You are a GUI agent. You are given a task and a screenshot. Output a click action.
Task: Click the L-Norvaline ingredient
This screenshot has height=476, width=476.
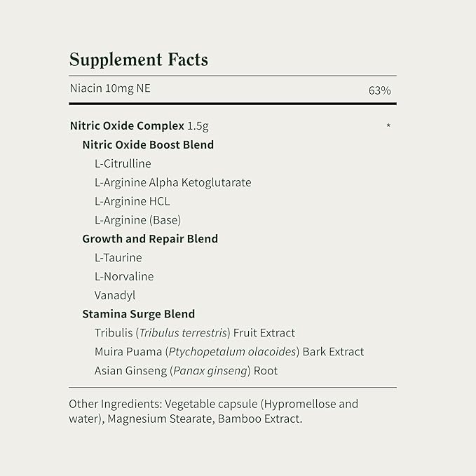pyautogui.click(x=124, y=276)
